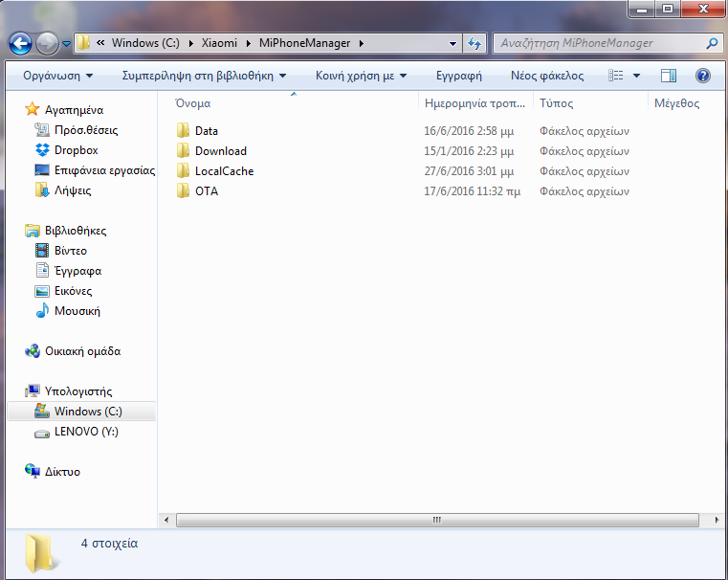Open the Έγγραφα library icon
Image resolution: width=728 pixels, height=580 pixels.
[42, 270]
